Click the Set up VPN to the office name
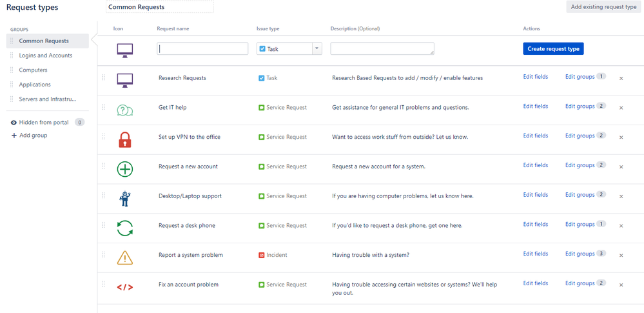 (x=190, y=137)
